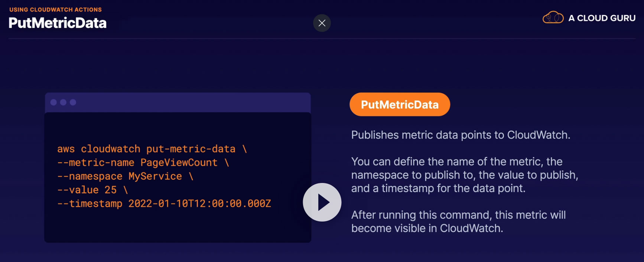Click the white PutMetricData slide title
Viewport: 644px width, 262px height.
tap(58, 23)
